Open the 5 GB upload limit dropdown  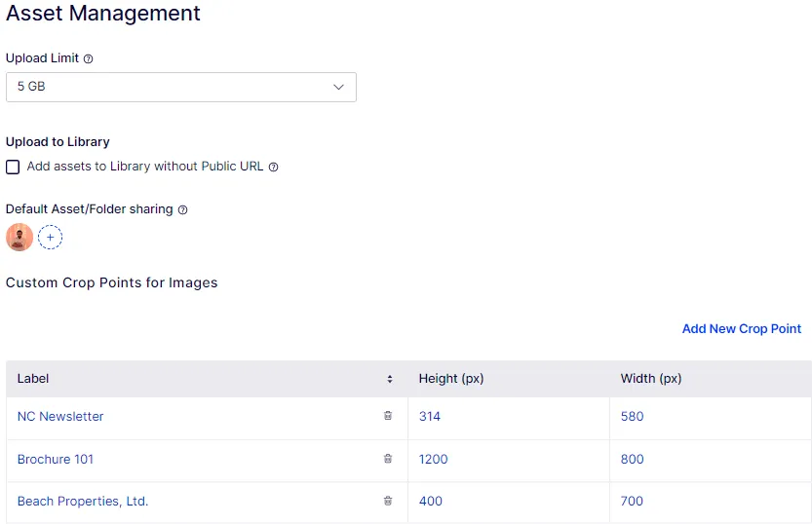pyautogui.click(x=181, y=87)
